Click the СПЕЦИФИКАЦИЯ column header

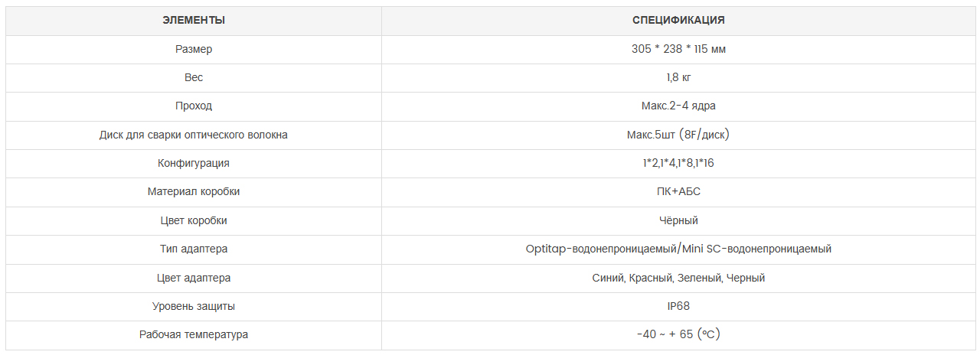point(678,21)
